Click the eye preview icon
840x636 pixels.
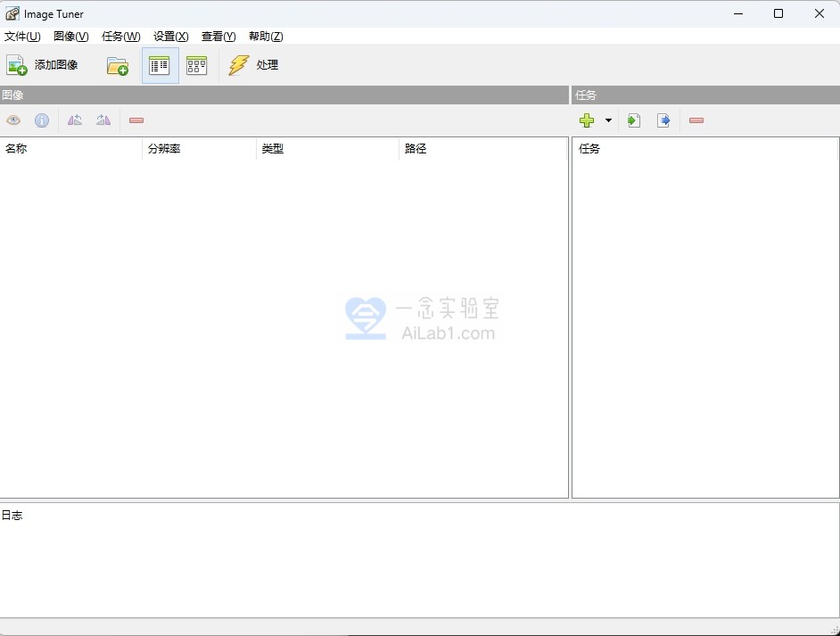(13, 120)
